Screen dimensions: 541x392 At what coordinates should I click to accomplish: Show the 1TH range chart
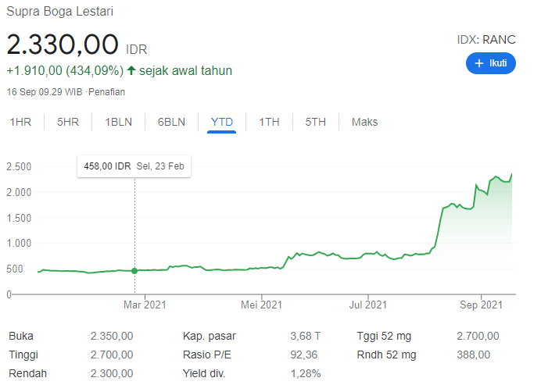(x=269, y=122)
